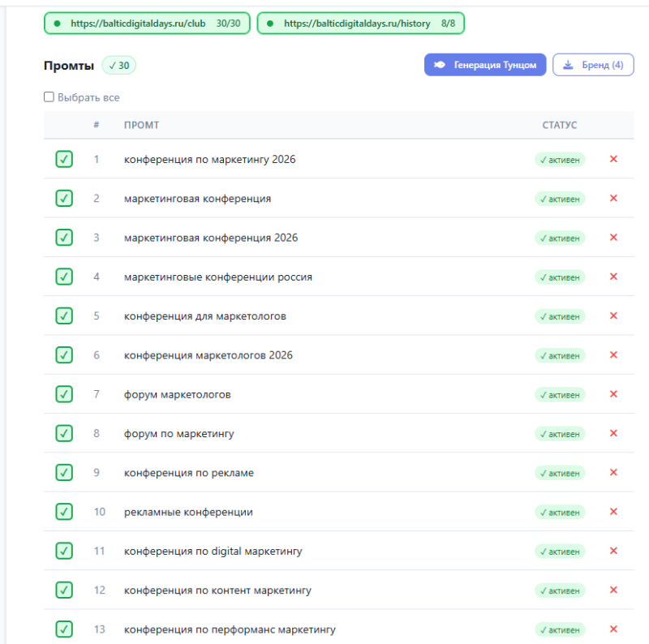649x644 pixels.
Task: Remove «маркетинговые конференции россия» with X icon
Action: click(613, 277)
